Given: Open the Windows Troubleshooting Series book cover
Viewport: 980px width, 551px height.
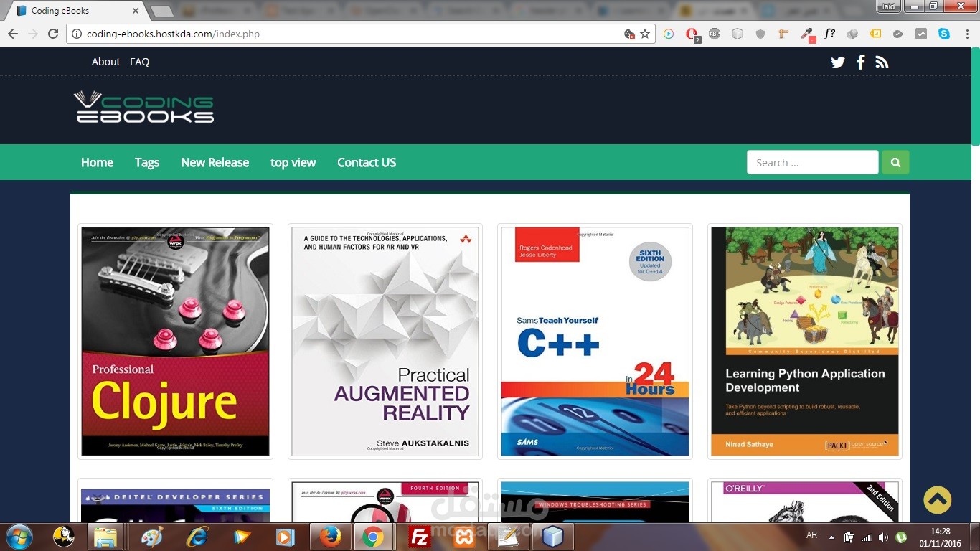Looking at the screenshot, I should click(595, 502).
